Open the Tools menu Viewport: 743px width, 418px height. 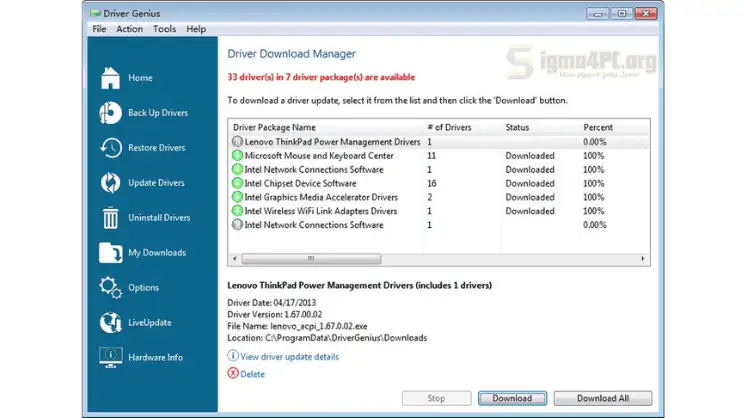pyautogui.click(x=164, y=29)
